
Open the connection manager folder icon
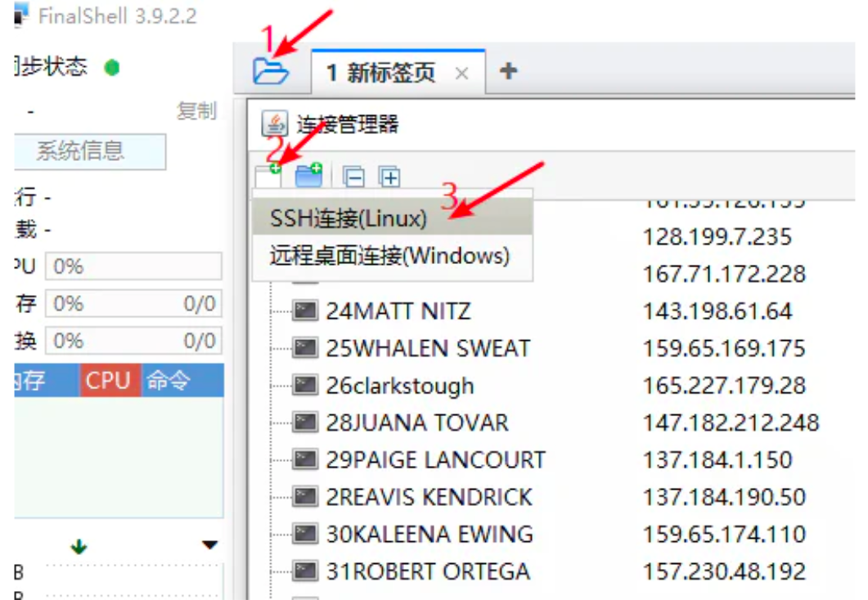(x=270, y=72)
